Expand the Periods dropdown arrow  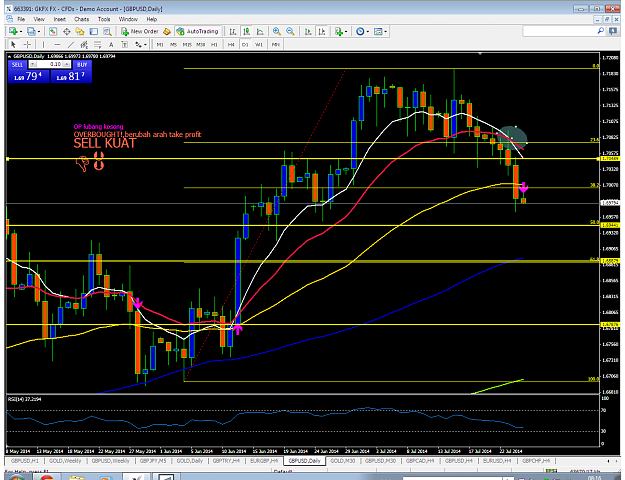coord(368,31)
